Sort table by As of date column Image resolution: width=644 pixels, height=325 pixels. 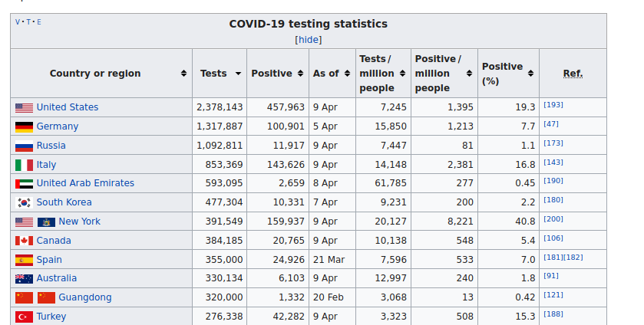coord(347,74)
